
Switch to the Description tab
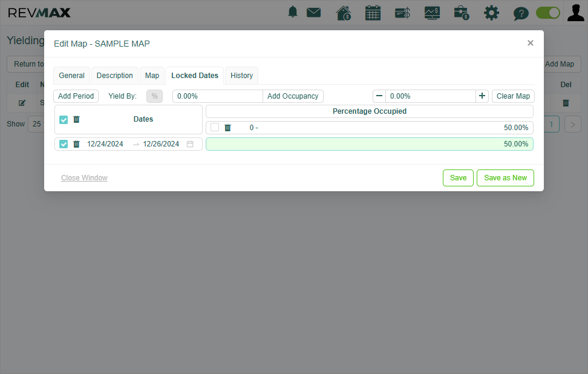[x=115, y=76]
